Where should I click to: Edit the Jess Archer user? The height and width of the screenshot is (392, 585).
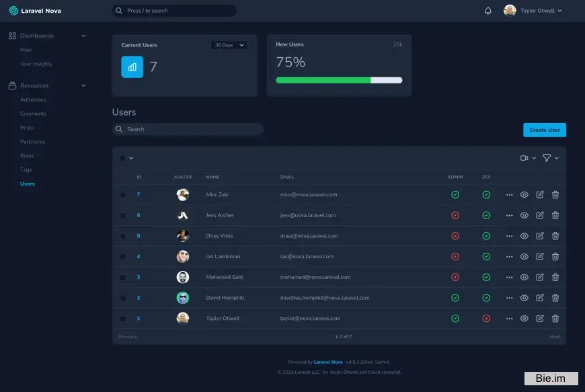click(x=540, y=215)
